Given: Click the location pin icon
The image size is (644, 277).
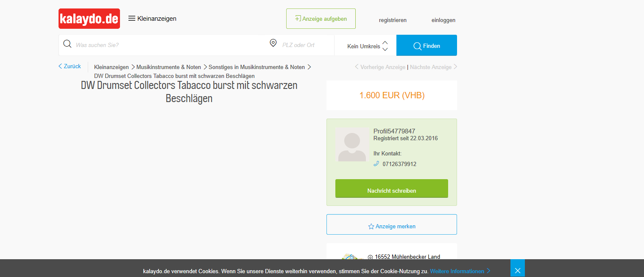Looking at the screenshot, I should (x=273, y=43).
